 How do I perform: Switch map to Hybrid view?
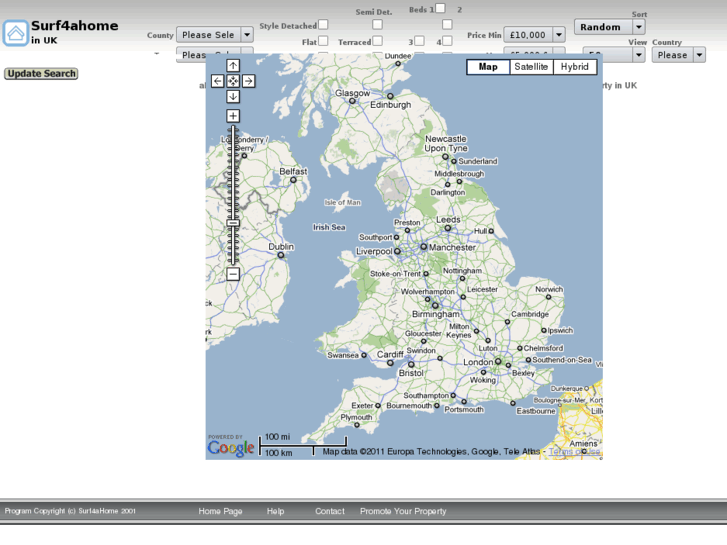(x=574, y=67)
